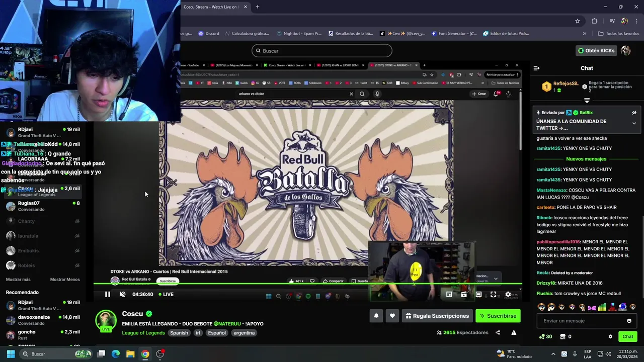Open goncho recommended channel
This screenshot has height=362, width=644.
click(43, 334)
